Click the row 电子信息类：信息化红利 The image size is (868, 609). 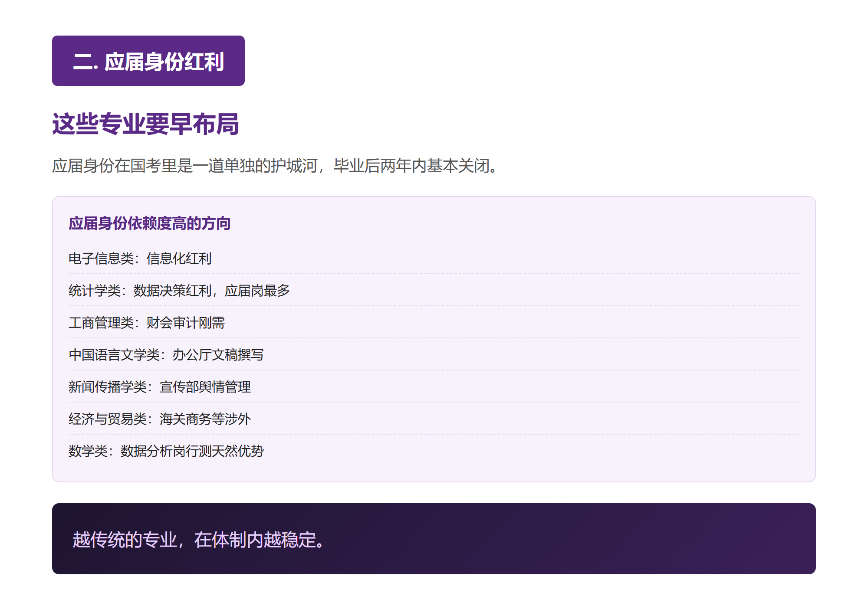tap(434, 259)
